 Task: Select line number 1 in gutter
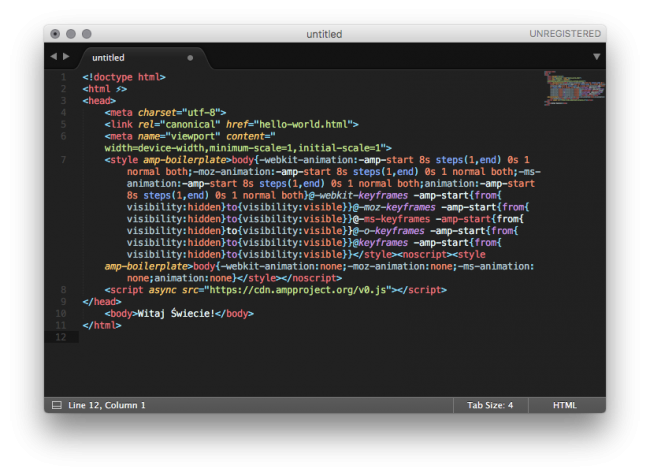click(63, 77)
